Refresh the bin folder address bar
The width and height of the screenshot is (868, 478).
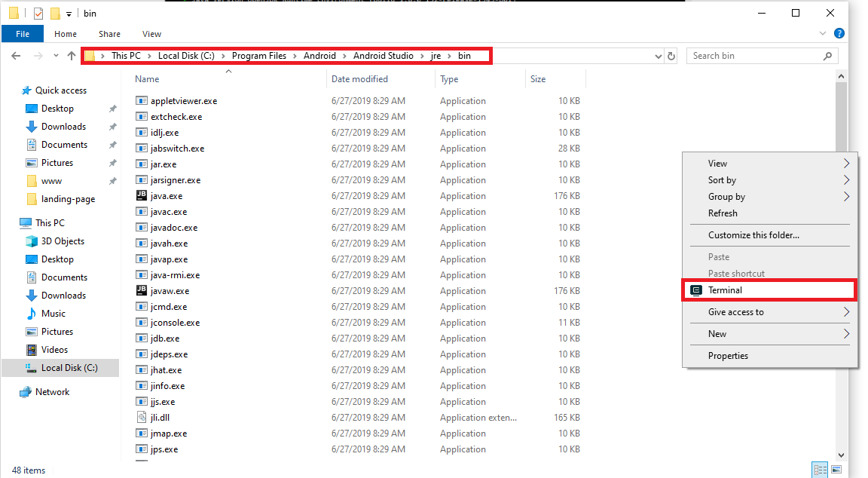pyautogui.click(x=671, y=56)
